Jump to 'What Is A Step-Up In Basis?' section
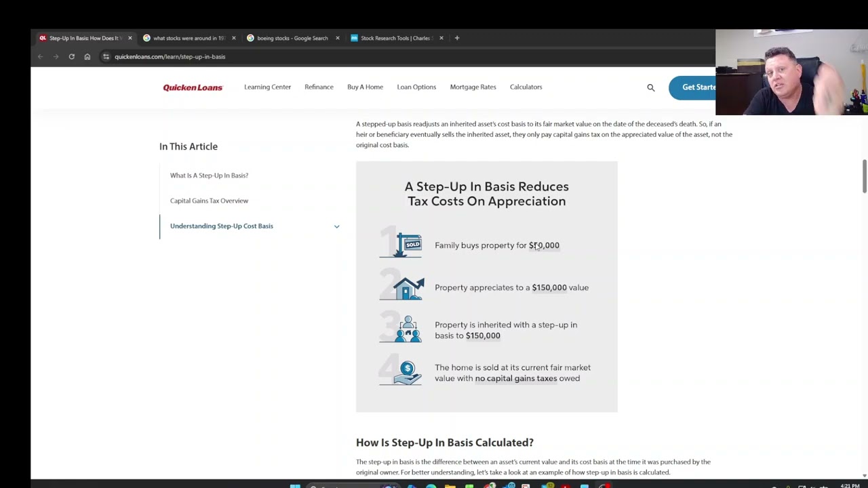 pos(209,176)
